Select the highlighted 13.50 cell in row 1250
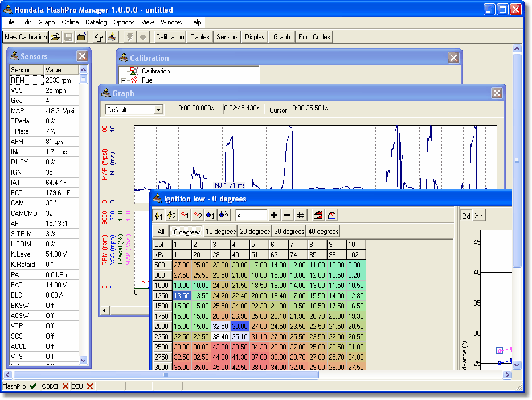The height and width of the screenshot is (400, 532). 182,296
